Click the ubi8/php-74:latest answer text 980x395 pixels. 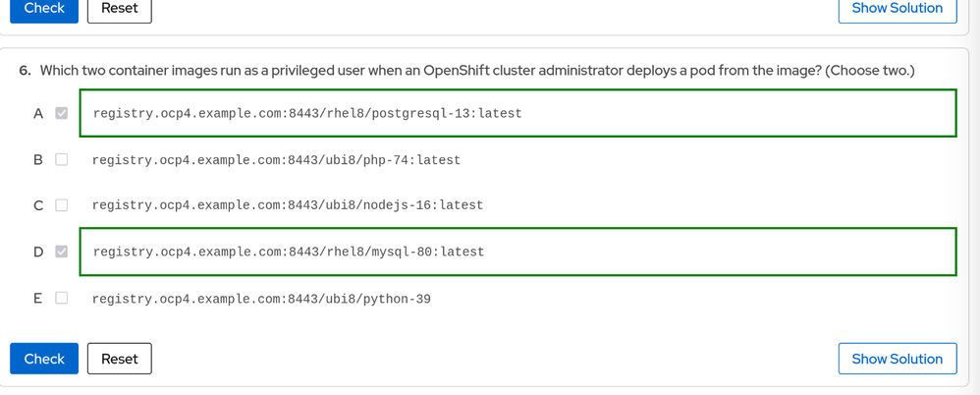pyautogui.click(x=276, y=160)
